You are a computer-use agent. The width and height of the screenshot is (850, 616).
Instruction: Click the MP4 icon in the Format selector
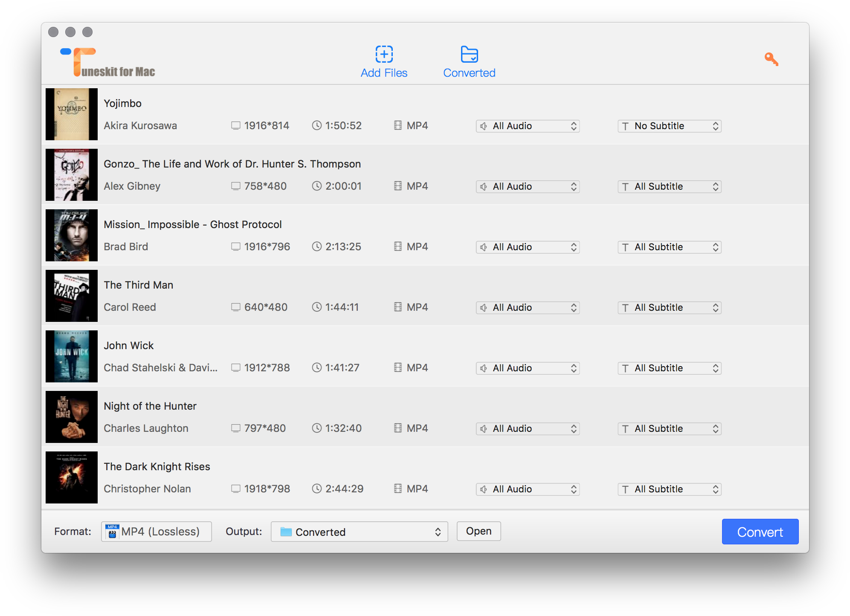tap(112, 532)
